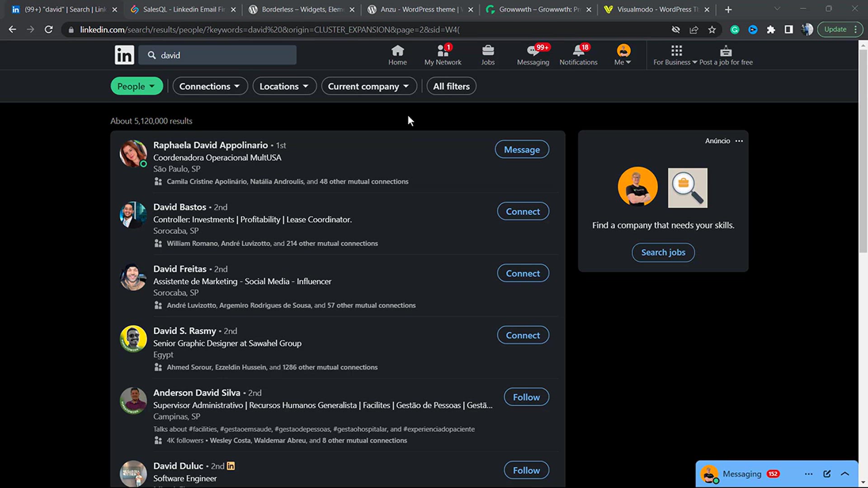The height and width of the screenshot is (488, 868).
Task: Compose new message in messaging overlay
Action: tap(827, 474)
